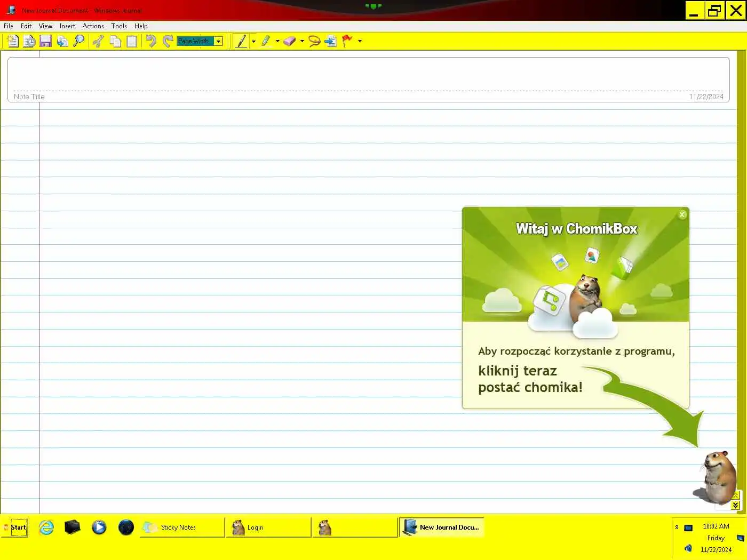747x560 pixels.
Task: Expand Pen tool options arrow
Action: coord(253,41)
